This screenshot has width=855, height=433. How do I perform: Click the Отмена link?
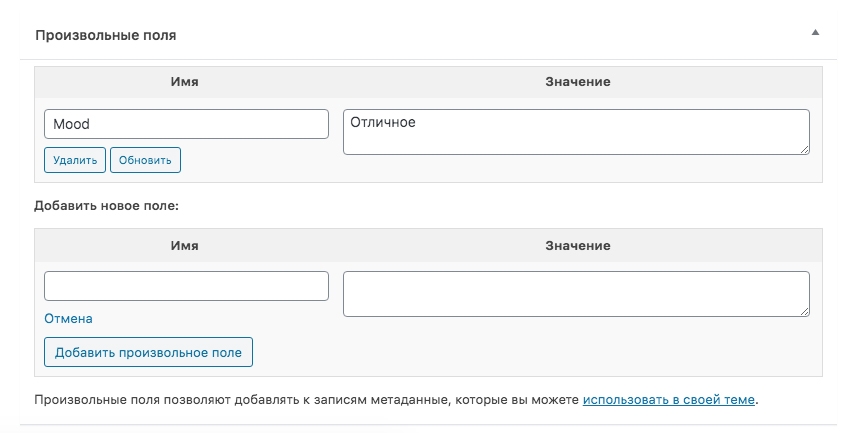click(68, 318)
